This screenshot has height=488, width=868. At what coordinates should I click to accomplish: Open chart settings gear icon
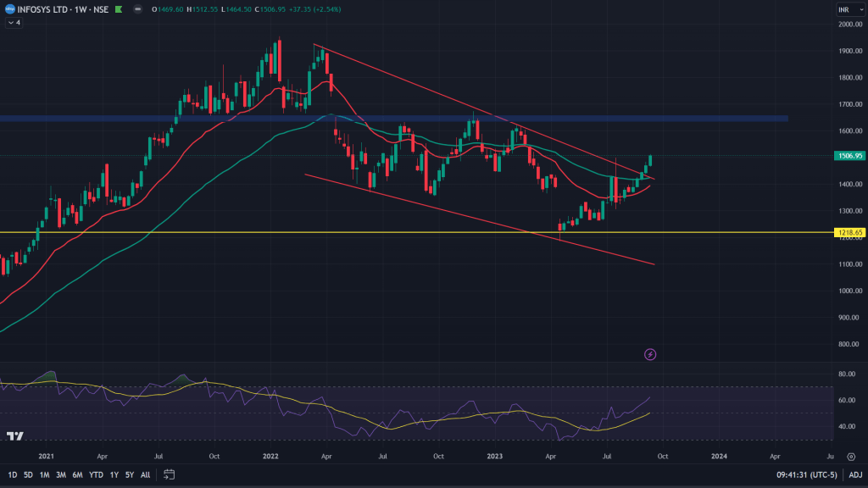pyautogui.click(x=851, y=456)
